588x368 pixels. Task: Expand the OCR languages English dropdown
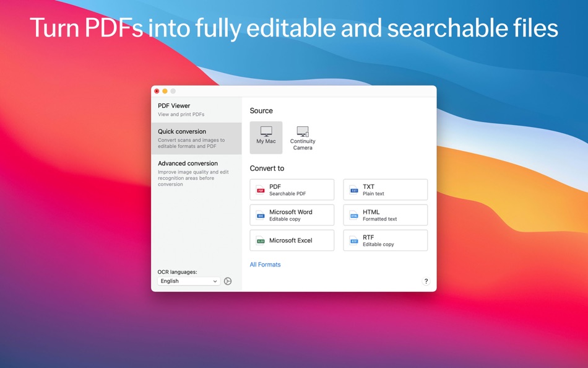(x=189, y=281)
